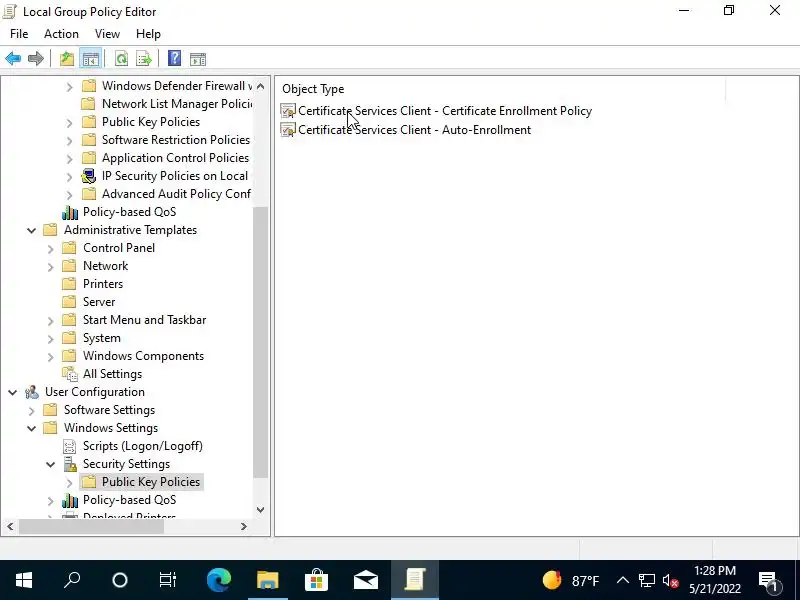Select Certificate Enrollment Policy entry text
The width and height of the screenshot is (800, 600).
coord(445,111)
